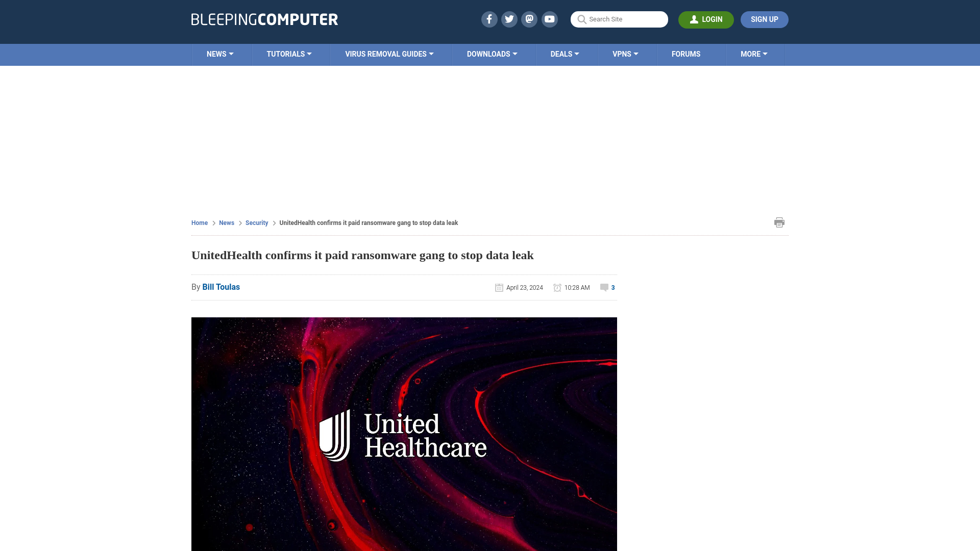Viewport: 980px width, 551px height.
Task: Click the comments count icon
Action: pos(604,287)
